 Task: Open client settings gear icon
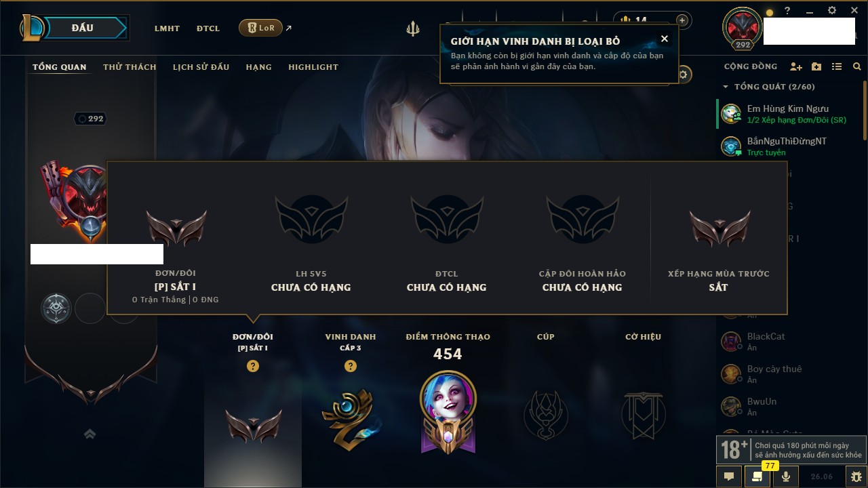[x=832, y=11]
